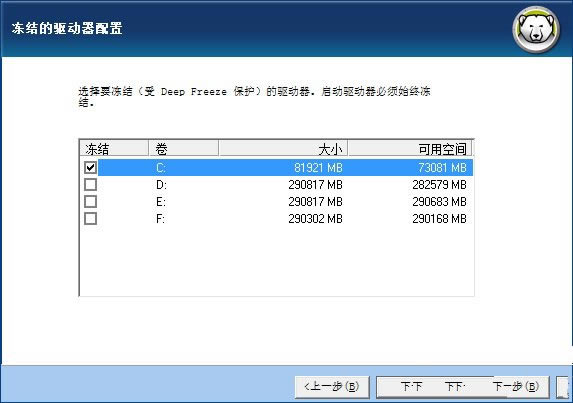Click the 290302 MB size value

(315, 219)
